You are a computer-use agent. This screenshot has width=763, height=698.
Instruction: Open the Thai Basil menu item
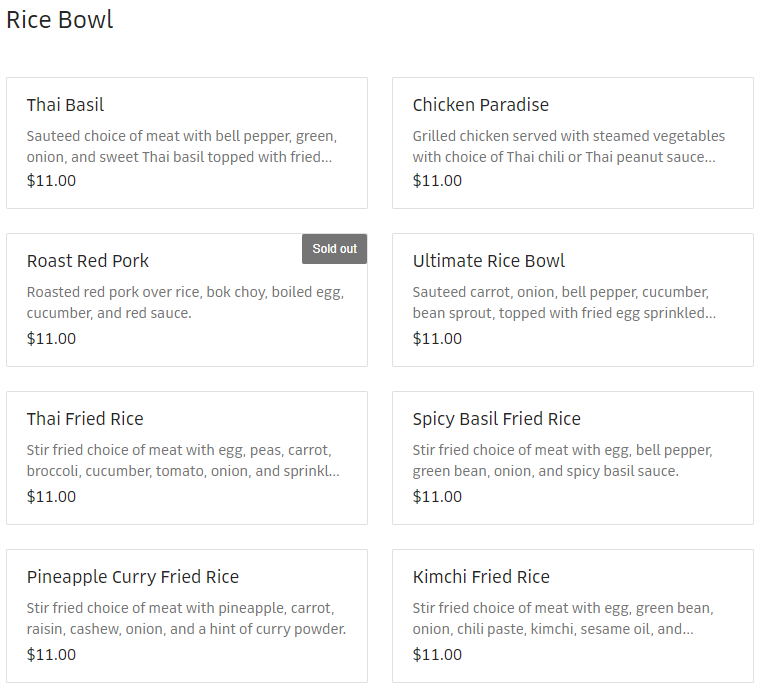[x=65, y=105]
